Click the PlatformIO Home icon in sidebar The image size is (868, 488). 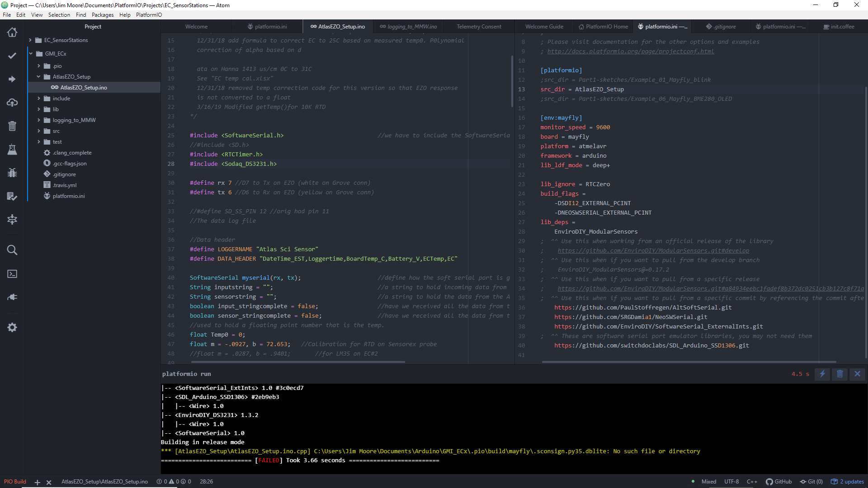(x=12, y=32)
